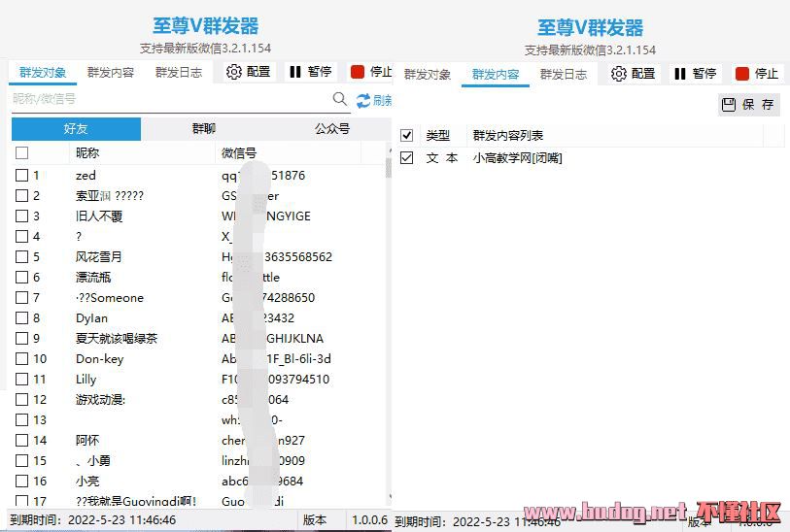
Task: Toggle select-all checkbox in 类型 header
Action: point(406,135)
